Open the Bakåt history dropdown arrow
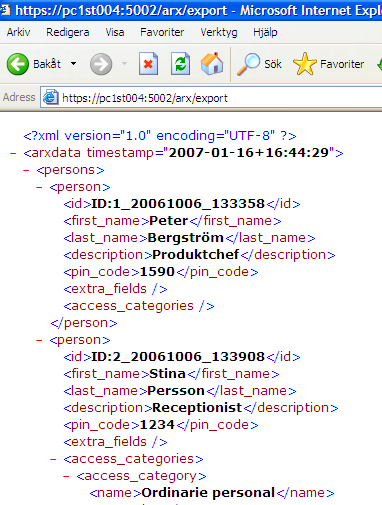 click(73, 63)
